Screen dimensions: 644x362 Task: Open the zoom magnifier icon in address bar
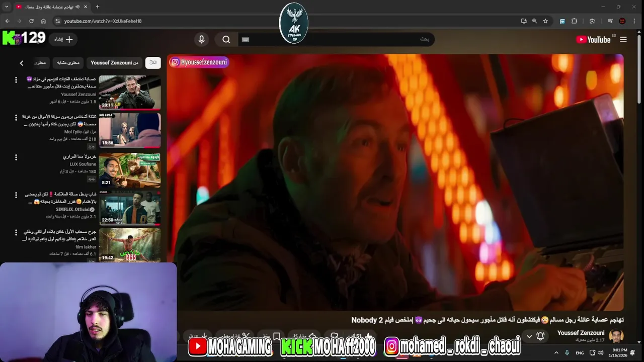coord(534,21)
